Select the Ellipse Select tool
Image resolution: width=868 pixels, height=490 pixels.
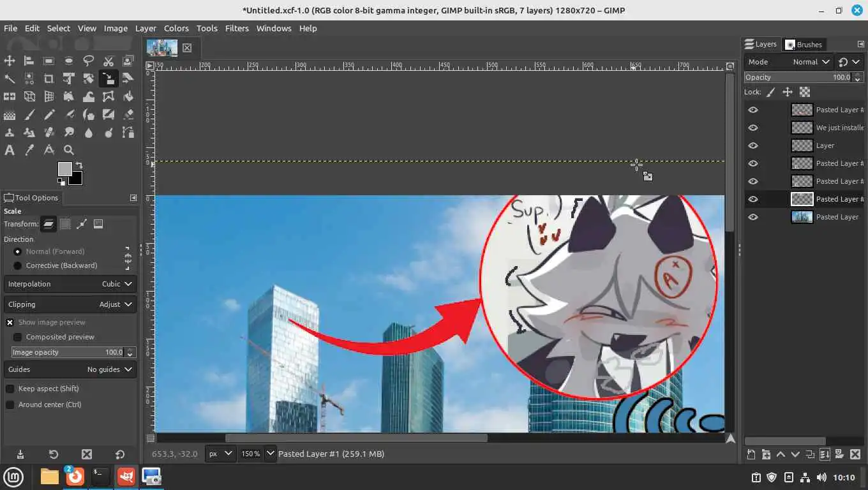(69, 61)
